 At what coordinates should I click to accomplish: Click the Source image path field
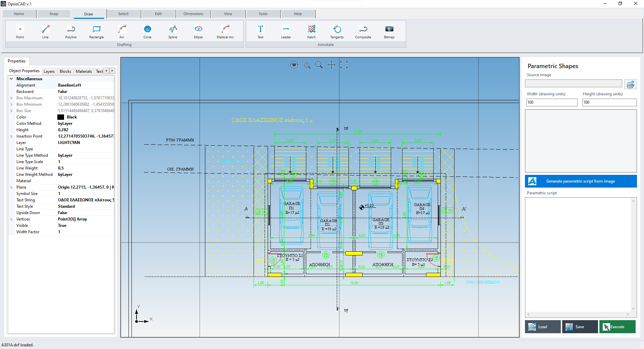(x=574, y=84)
